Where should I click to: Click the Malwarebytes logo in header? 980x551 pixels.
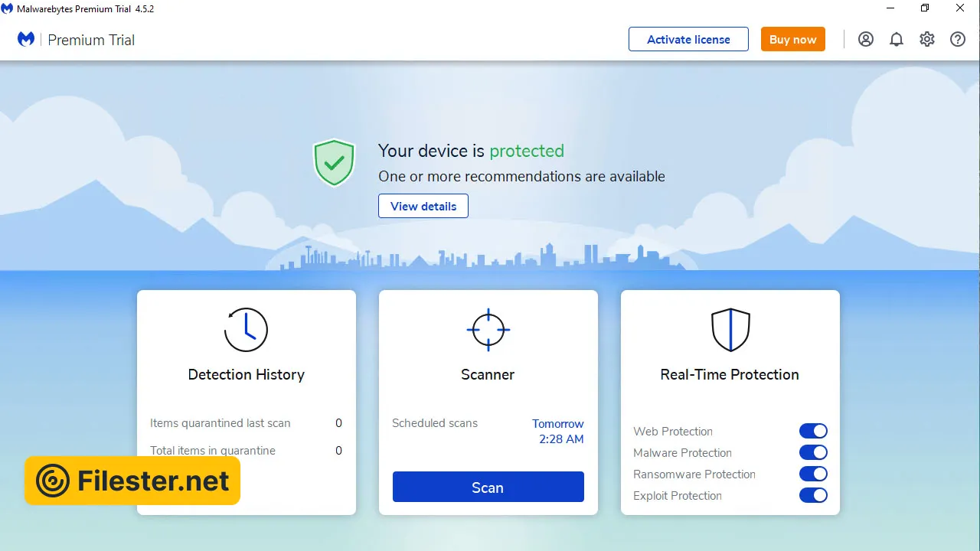[x=26, y=39]
